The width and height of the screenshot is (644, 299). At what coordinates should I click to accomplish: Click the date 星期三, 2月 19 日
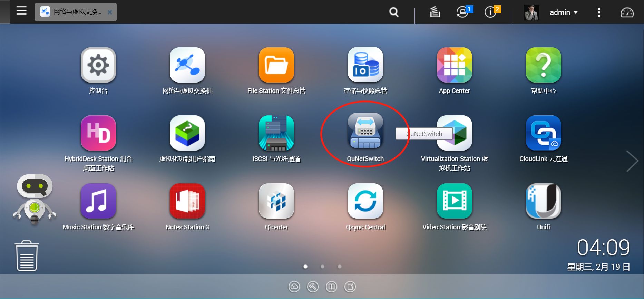[x=599, y=267]
